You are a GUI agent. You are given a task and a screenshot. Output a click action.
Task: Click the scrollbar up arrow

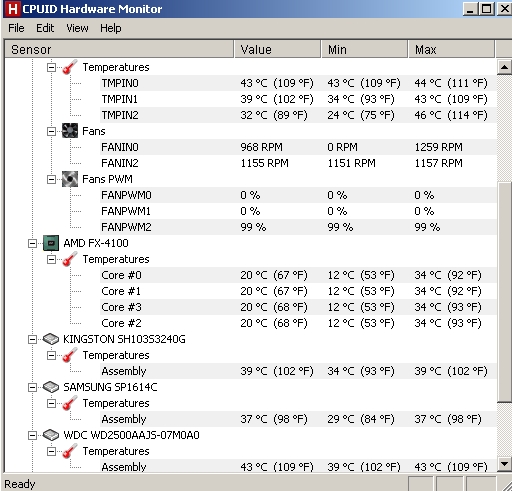coord(504,67)
